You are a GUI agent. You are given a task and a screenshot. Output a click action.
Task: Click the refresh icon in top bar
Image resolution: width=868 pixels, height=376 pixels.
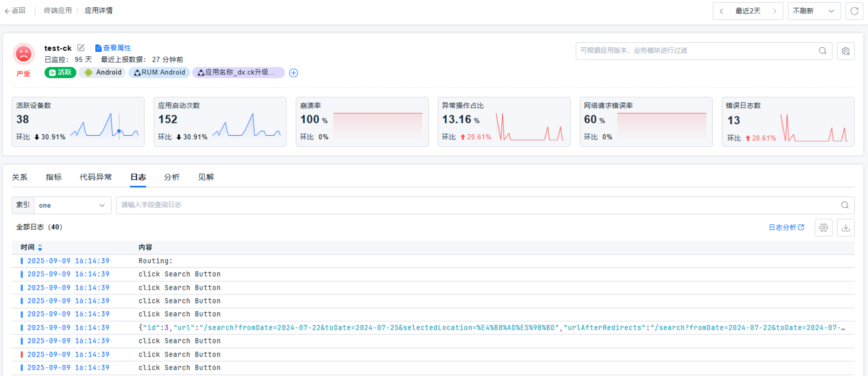(x=854, y=11)
